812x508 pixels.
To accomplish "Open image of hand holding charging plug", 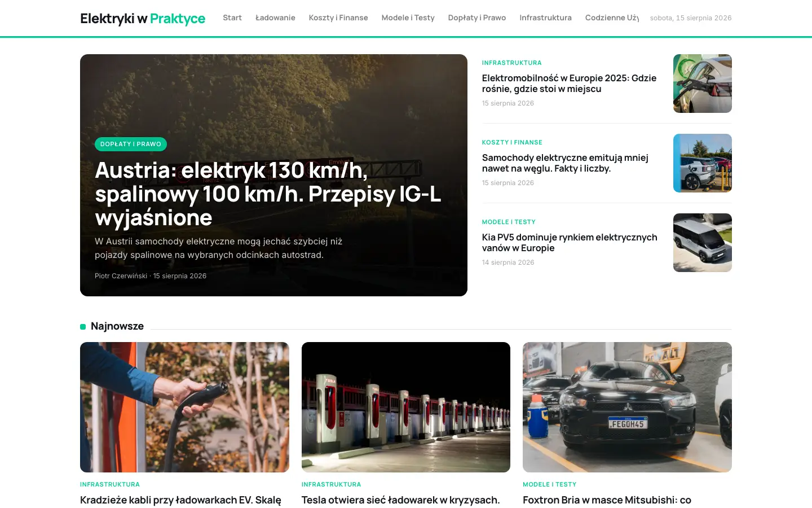I will [184, 407].
